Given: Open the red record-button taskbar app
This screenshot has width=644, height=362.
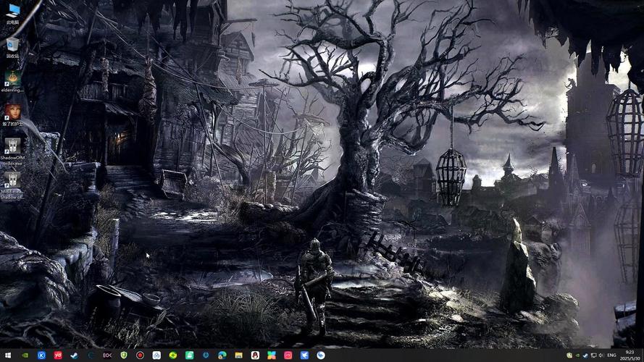Looking at the screenshot, I should [140, 355].
